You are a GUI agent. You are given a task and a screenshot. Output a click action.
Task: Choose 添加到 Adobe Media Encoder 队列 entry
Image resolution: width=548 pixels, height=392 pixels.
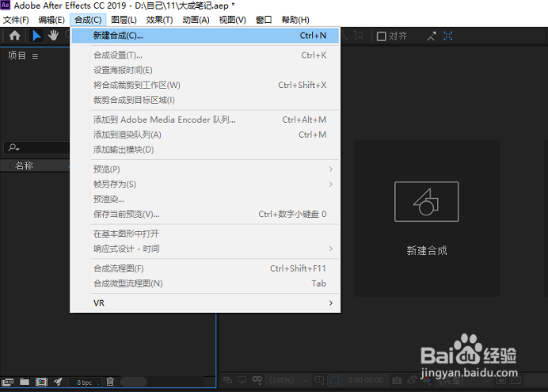205,120
